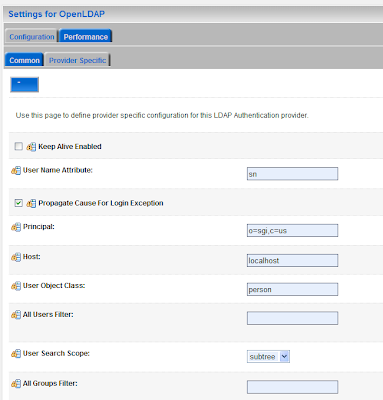Click the icon beside User Name Attribute
The width and height of the screenshot is (383, 400).
pos(16,171)
